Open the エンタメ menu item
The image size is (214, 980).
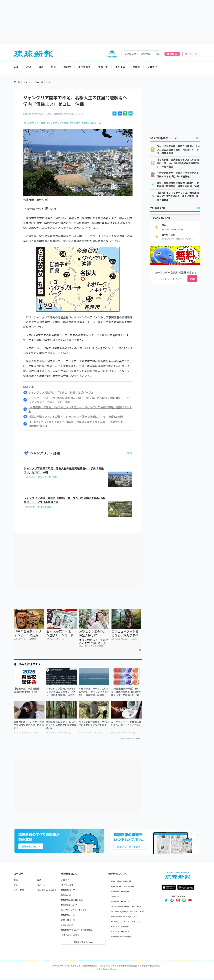tap(120, 67)
